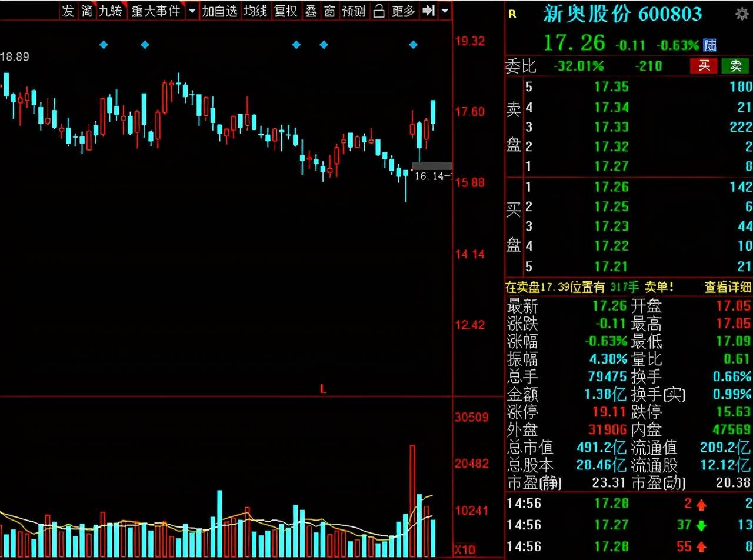
Task: Click the rightmost blue diamond marker
Action: (413, 45)
